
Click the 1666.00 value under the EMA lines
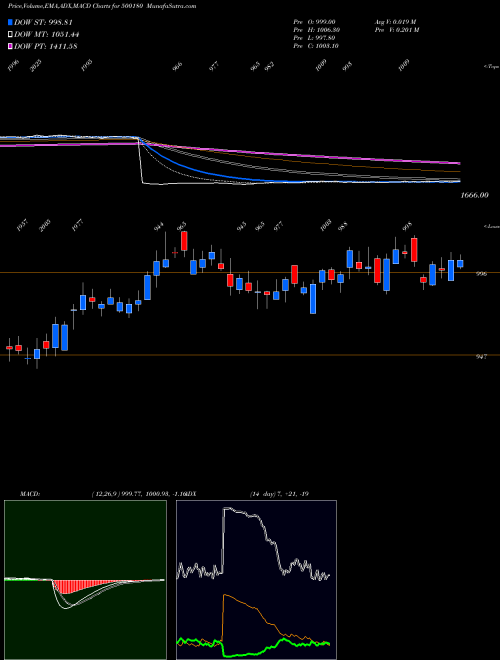[x=475, y=195]
